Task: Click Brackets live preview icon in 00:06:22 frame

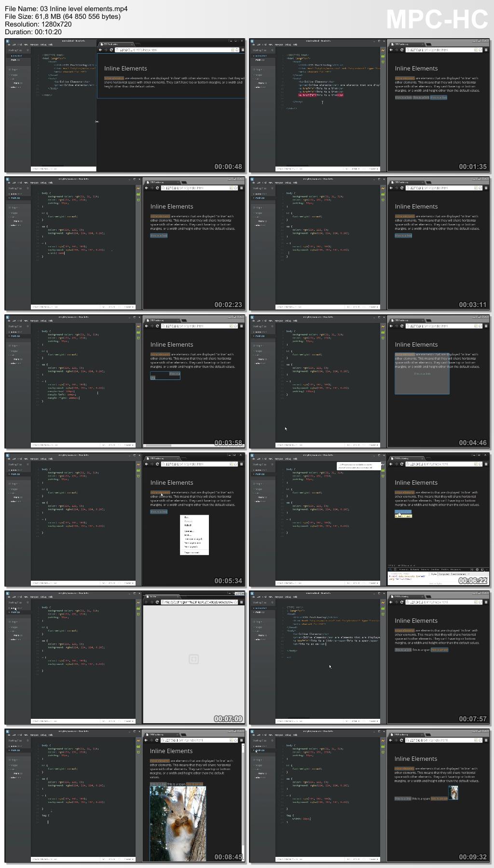Action: pos(383,464)
